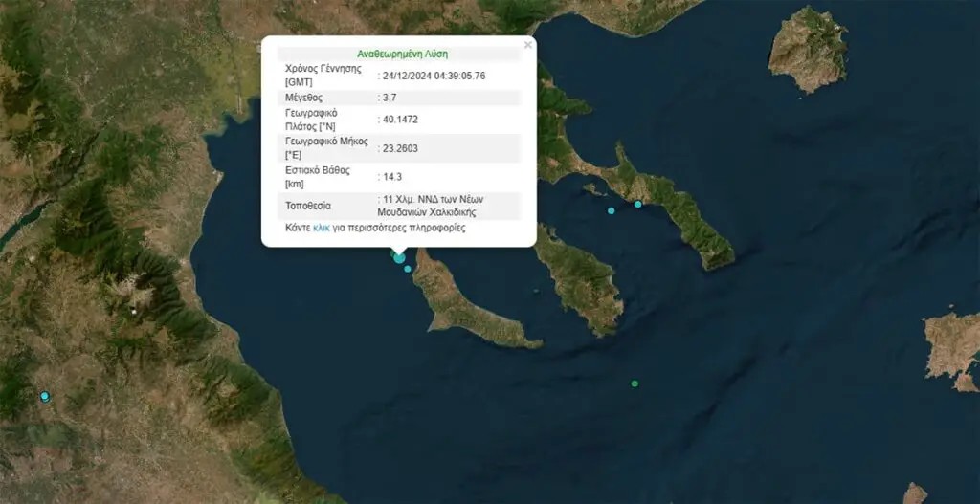Screen dimensions: 980x504
Task: Click the round island in the top-right corner
Action: point(808,50)
